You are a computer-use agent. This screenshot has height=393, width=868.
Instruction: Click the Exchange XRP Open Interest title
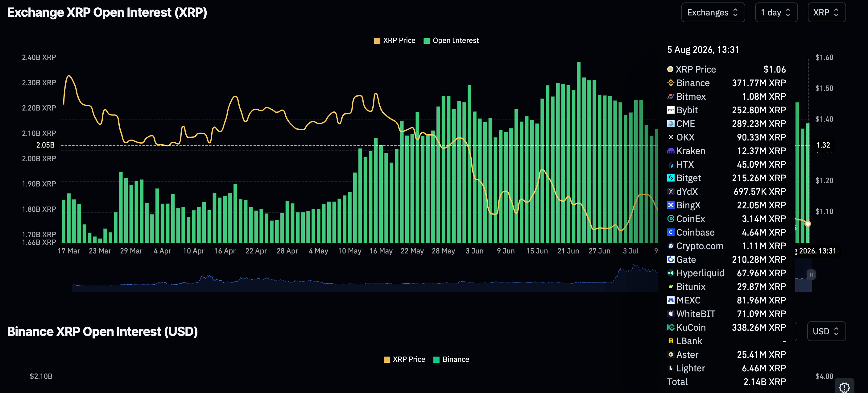[x=107, y=12]
